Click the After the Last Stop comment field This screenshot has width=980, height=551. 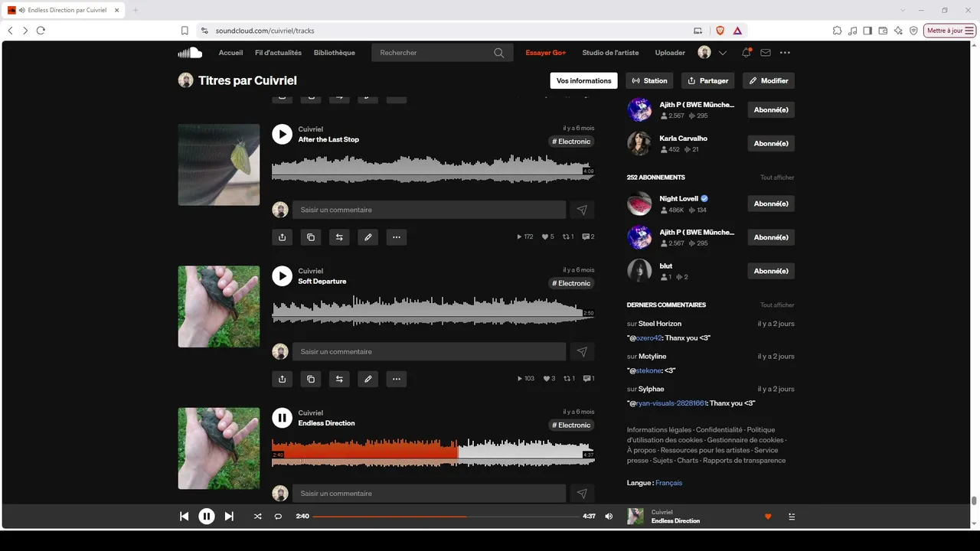(x=430, y=210)
